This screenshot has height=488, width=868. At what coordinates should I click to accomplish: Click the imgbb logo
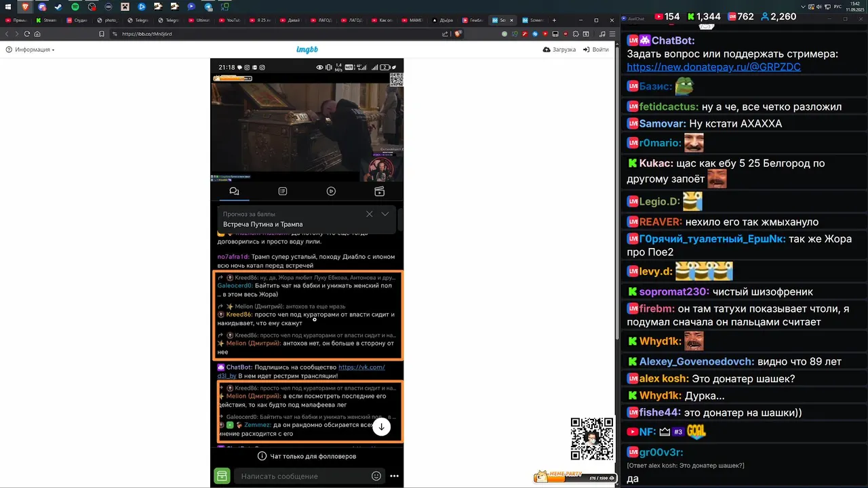coord(307,49)
